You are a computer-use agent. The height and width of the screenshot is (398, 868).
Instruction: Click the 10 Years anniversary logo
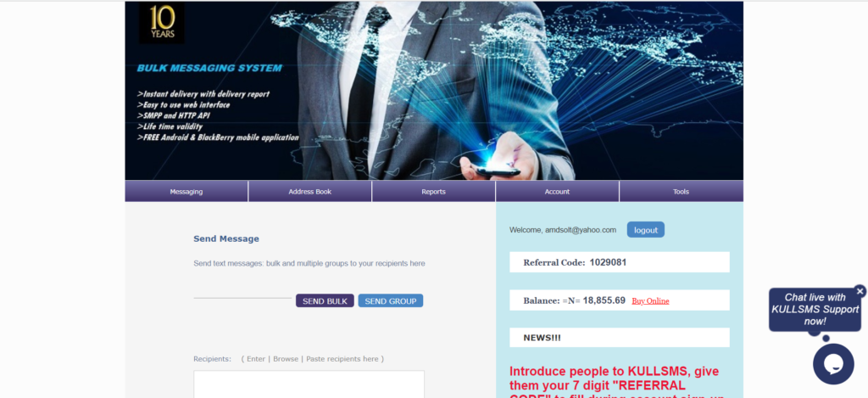click(x=162, y=23)
